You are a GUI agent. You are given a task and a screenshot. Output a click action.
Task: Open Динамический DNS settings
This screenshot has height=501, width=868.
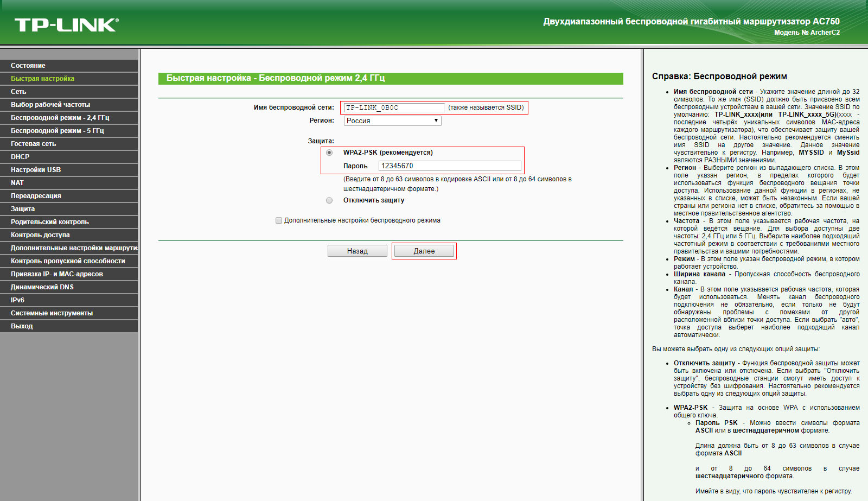[69, 287]
